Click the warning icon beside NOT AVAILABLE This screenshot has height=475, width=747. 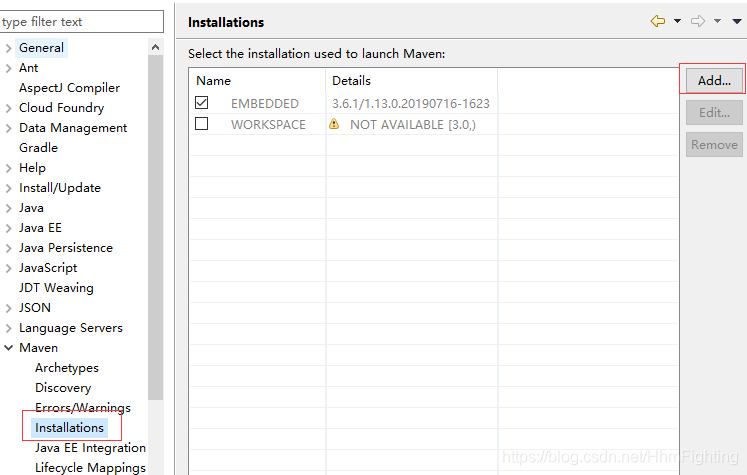point(334,124)
